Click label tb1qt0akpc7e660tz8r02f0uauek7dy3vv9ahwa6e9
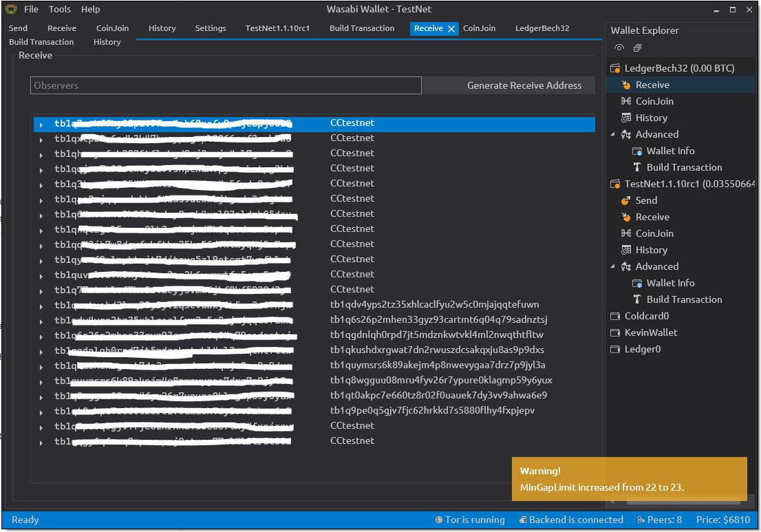The image size is (761, 532). [439, 395]
